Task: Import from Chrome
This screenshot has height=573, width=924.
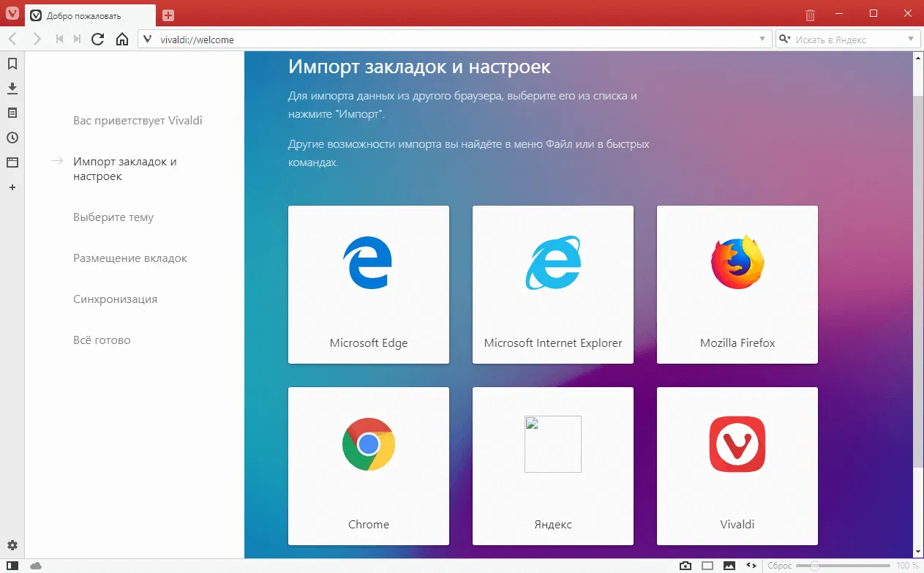Action: 369,466
